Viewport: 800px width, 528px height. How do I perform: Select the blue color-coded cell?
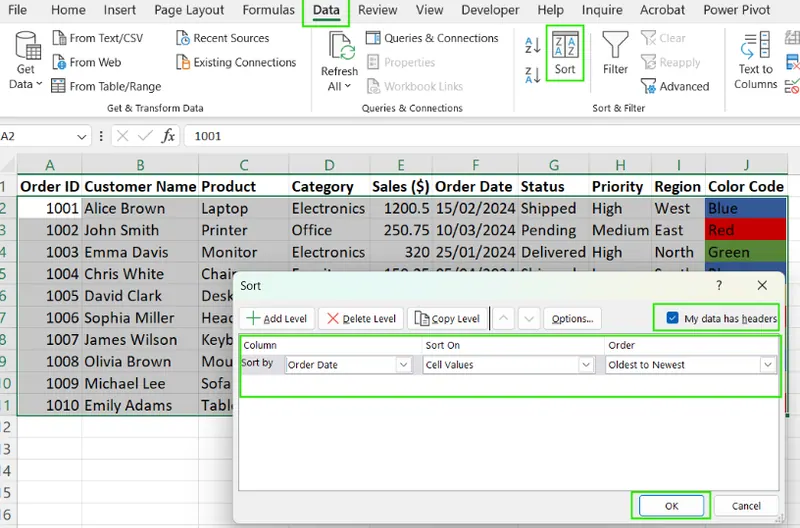coord(745,208)
